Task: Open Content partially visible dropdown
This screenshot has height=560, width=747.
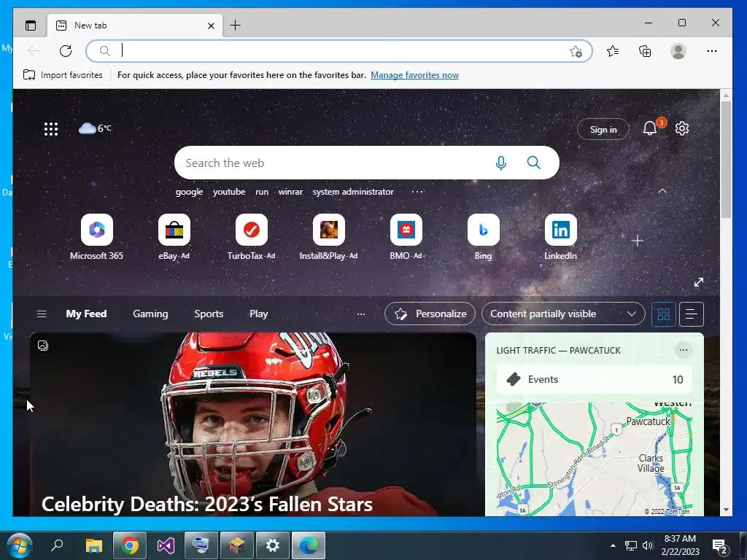Action: click(563, 314)
